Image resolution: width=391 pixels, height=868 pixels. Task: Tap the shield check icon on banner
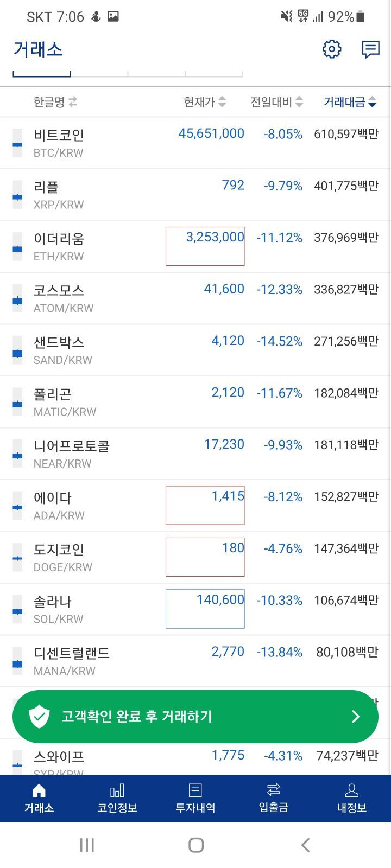click(39, 717)
